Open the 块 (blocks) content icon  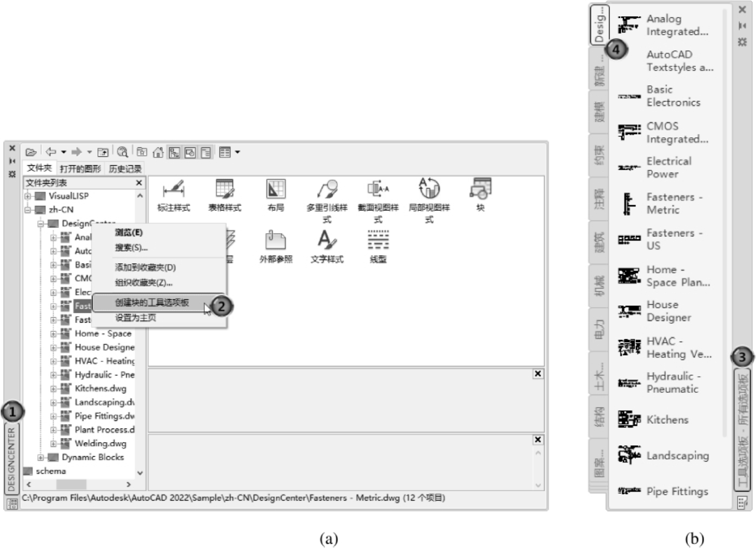click(x=480, y=195)
